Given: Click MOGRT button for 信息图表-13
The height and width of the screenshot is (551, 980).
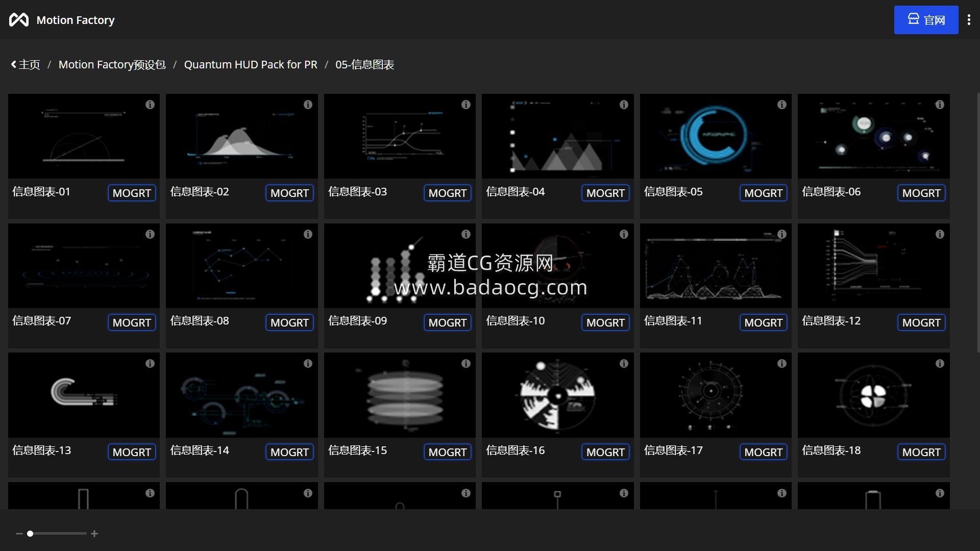Looking at the screenshot, I should 132,452.
